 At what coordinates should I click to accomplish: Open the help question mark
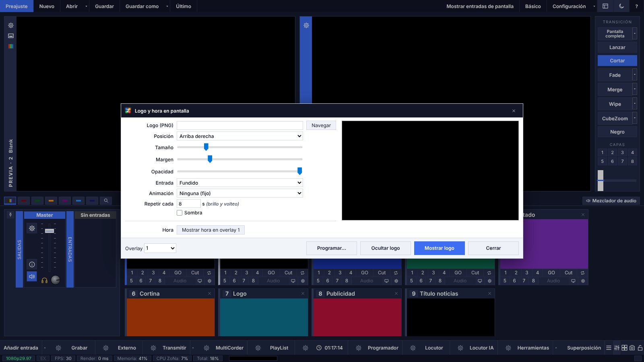click(x=636, y=6)
